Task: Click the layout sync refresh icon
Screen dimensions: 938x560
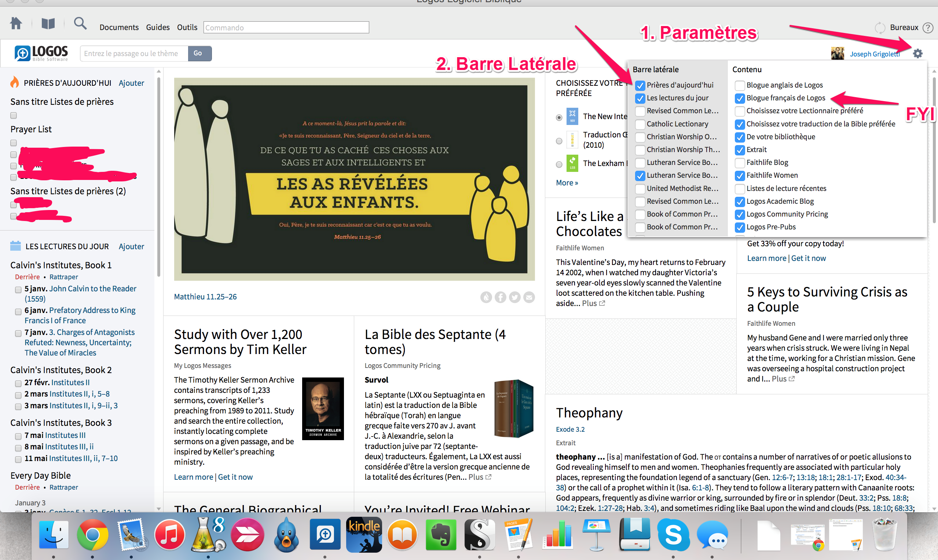Action: click(879, 27)
